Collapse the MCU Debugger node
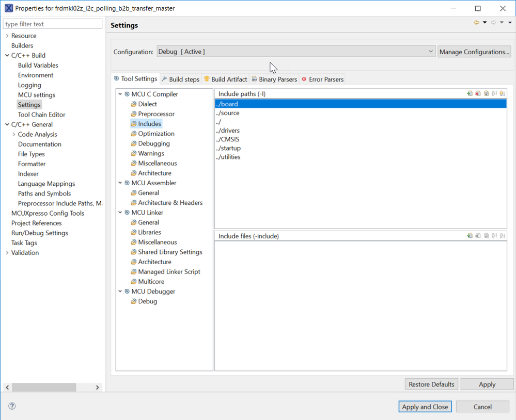This screenshot has width=516, height=420. point(120,291)
